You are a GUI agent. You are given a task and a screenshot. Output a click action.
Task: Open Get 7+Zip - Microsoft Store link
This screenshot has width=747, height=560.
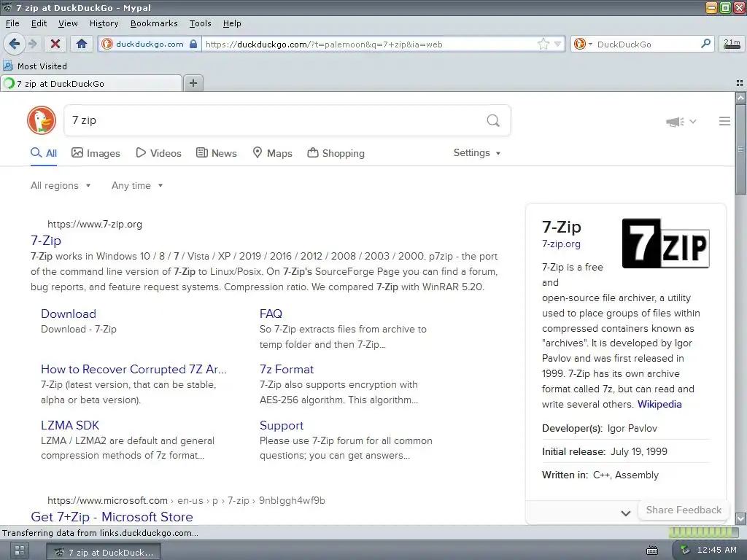(112, 517)
